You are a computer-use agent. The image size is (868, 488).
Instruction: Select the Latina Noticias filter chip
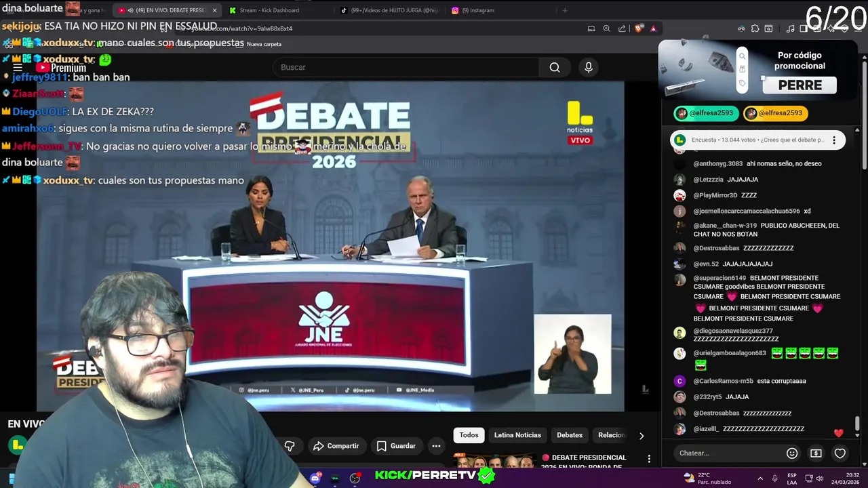[x=517, y=435]
